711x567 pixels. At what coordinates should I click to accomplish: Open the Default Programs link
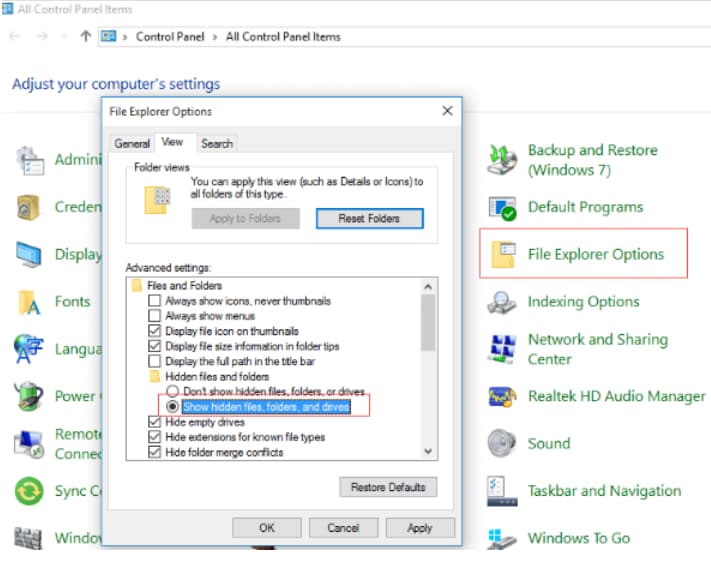[x=585, y=207]
